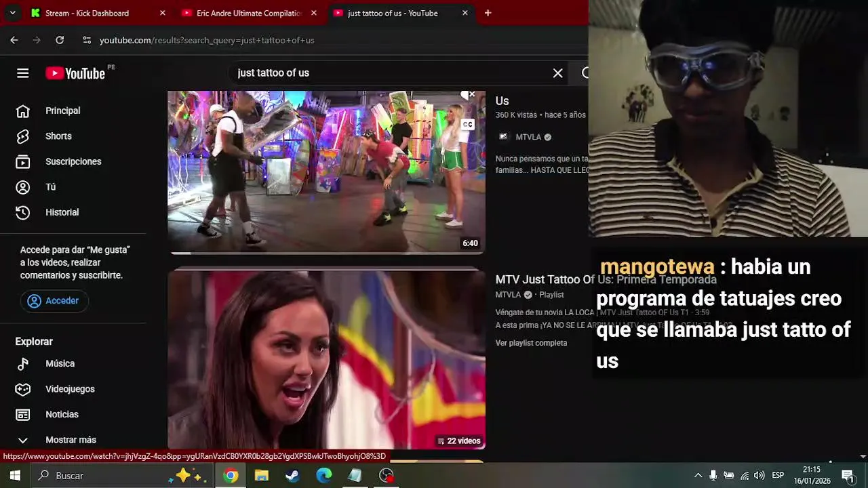
Task: Open MTVLA channel on playlist result
Action: (508, 295)
